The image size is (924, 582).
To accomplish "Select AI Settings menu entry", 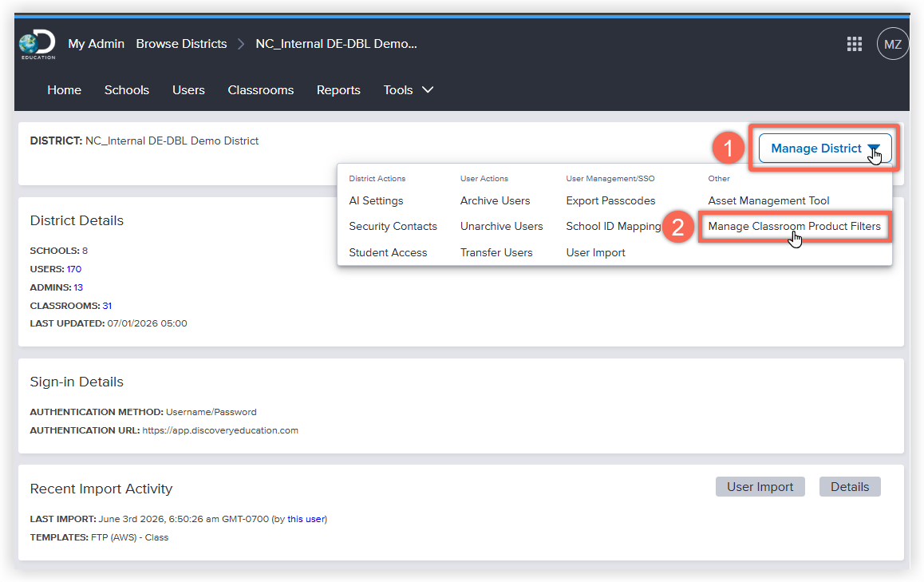I will tap(376, 201).
